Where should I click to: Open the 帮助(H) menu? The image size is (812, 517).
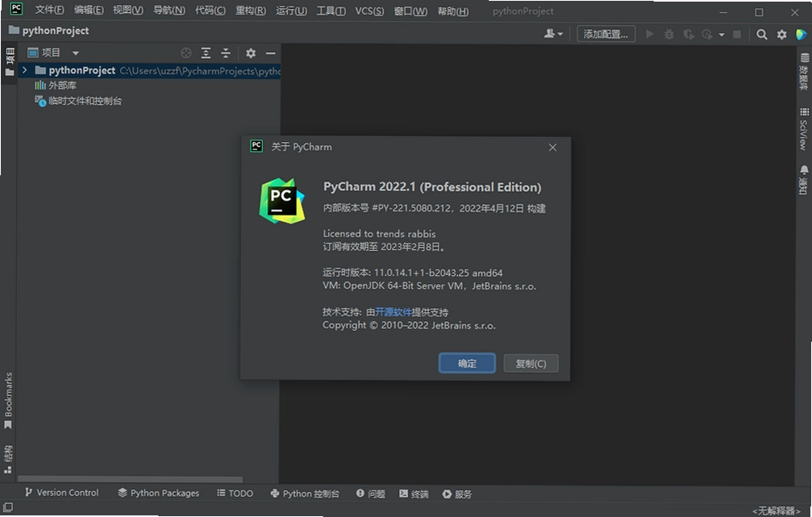[x=452, y=10]
